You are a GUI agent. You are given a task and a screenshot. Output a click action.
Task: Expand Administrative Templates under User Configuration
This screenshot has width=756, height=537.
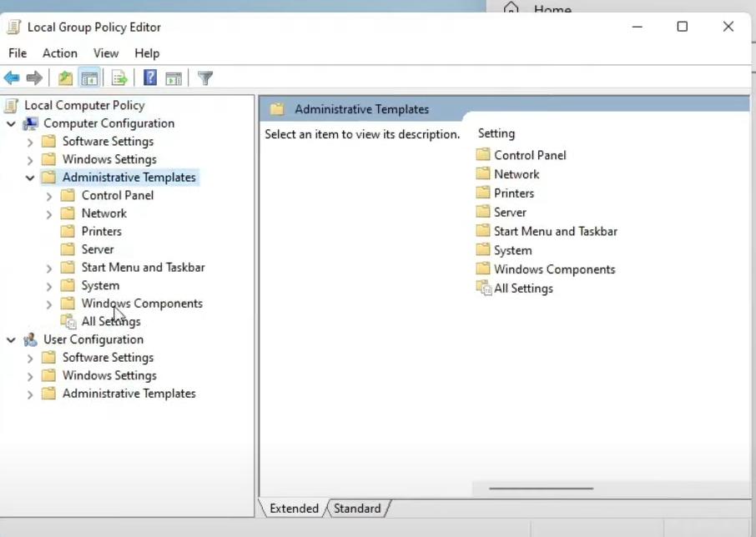click(x=30, y=394)
